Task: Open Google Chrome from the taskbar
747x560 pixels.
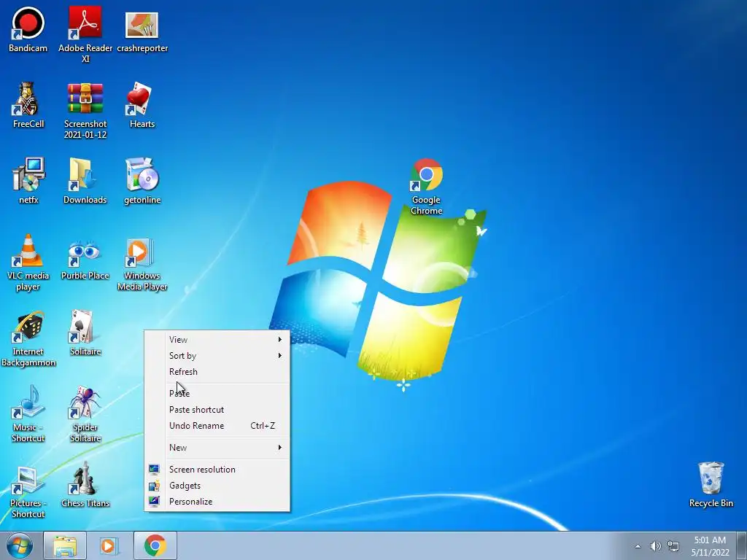Action: (155, 545)
